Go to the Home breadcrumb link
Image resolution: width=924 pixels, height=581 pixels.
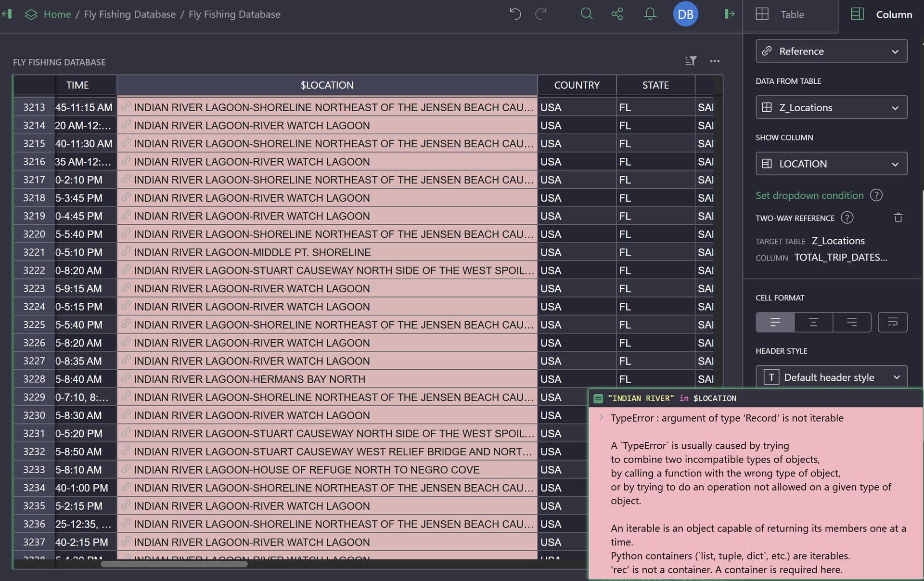[x=57, y=14]
